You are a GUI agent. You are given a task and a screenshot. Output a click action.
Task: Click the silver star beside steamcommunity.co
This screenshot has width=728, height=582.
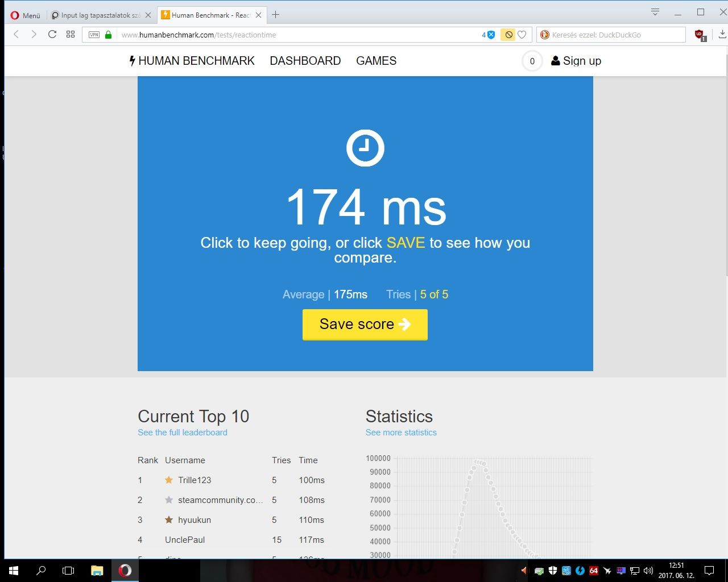click(x=169, y=500)
